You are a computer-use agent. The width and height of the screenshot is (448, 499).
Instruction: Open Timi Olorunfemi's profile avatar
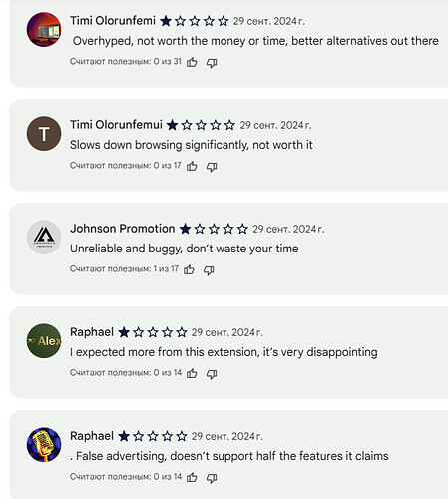coord(44,30)
